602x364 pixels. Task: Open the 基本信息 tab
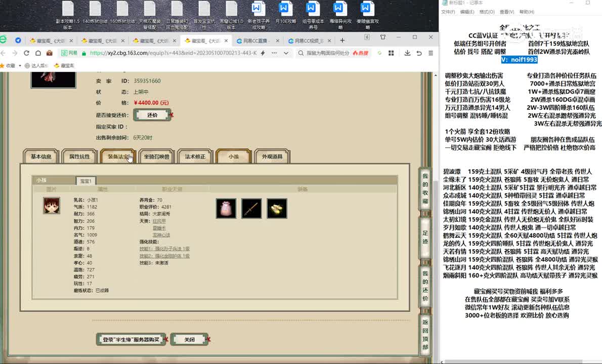pyautogui.click(x=40, y=157)
